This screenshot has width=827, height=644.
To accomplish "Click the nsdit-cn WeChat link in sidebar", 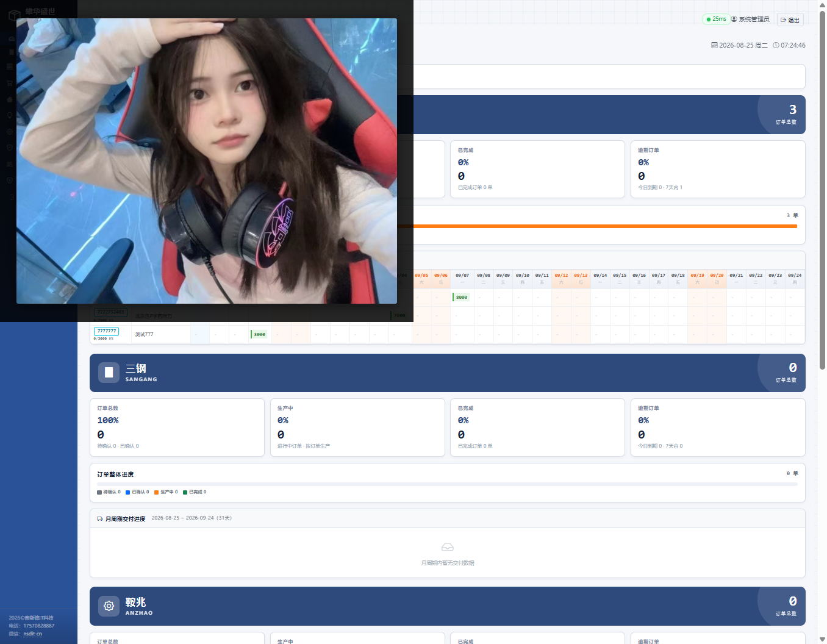I will (33, 634).
